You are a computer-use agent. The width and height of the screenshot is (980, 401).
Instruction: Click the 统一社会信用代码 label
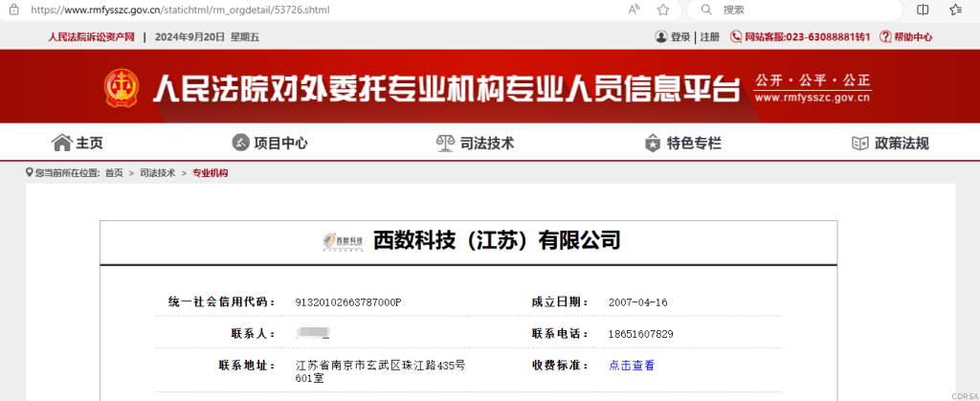pyautogui.click(x=222, y=302)
